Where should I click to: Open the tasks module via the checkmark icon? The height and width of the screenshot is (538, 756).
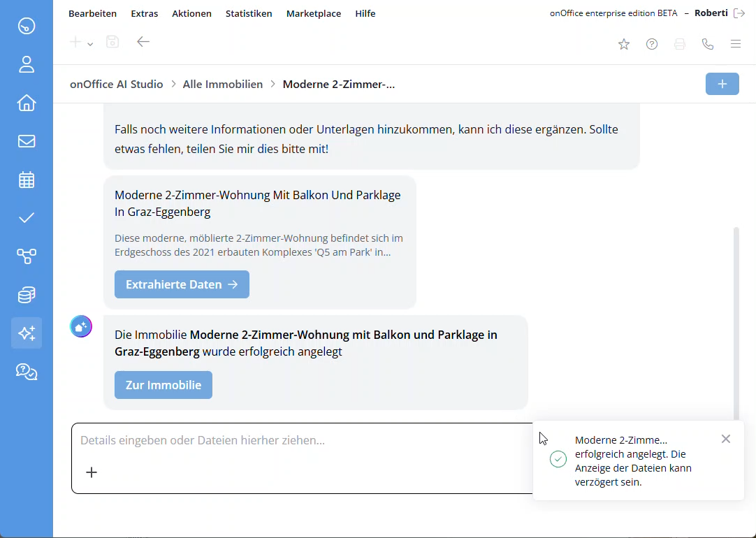pos(26,217)
